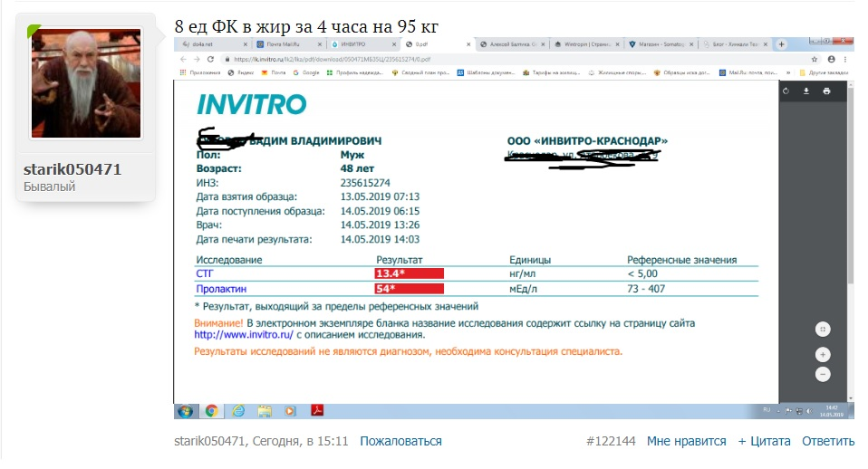This screenshot has height=469, width=868.
Task: Click the PDF rotate icon
Action: [x=786, y=91]
